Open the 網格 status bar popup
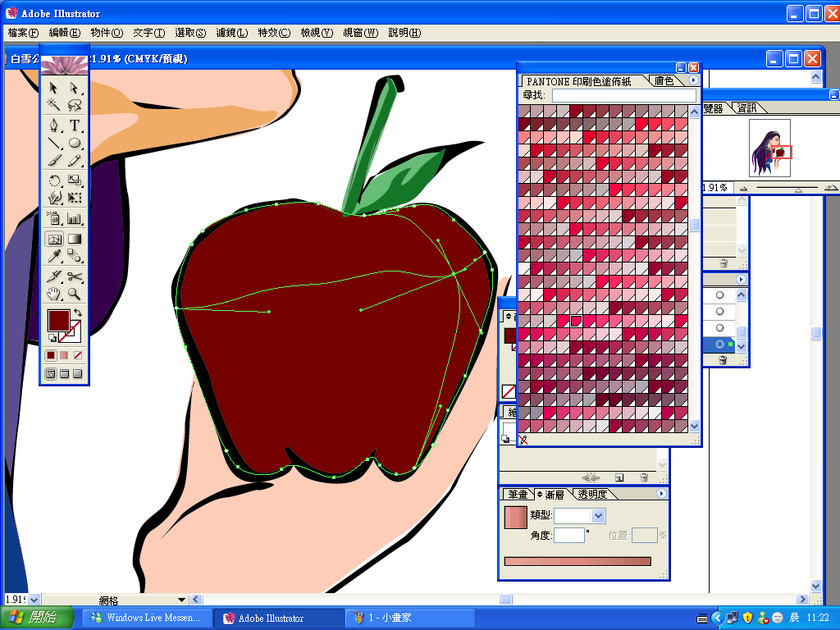Viewport: 840px width, 630px height. pyautogui.click(x=181, y=600)
